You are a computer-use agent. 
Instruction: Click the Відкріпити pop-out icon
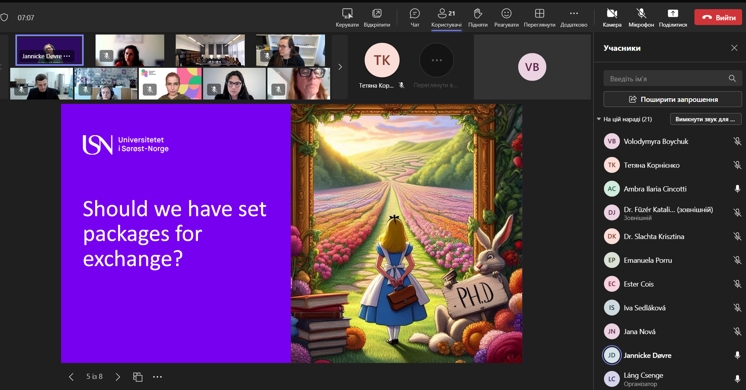tap(377, 17)
